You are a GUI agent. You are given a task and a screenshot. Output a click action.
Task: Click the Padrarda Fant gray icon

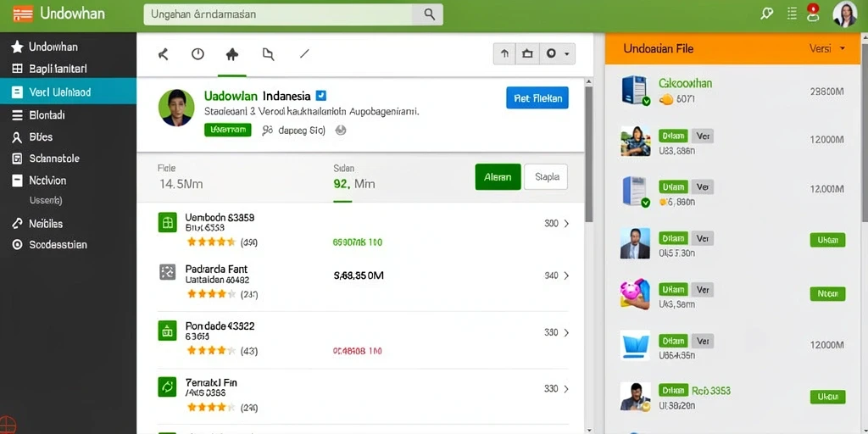(167, 272)
